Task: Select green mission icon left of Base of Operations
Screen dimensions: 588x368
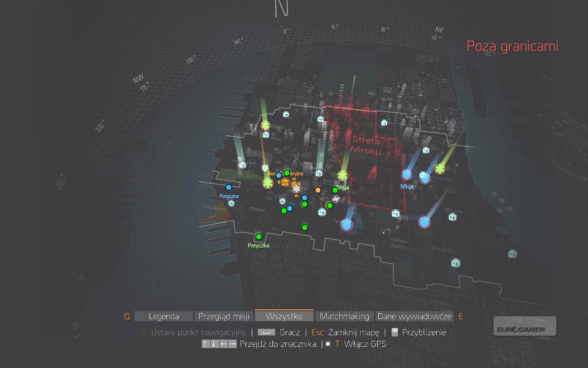Action: [268, 183]
